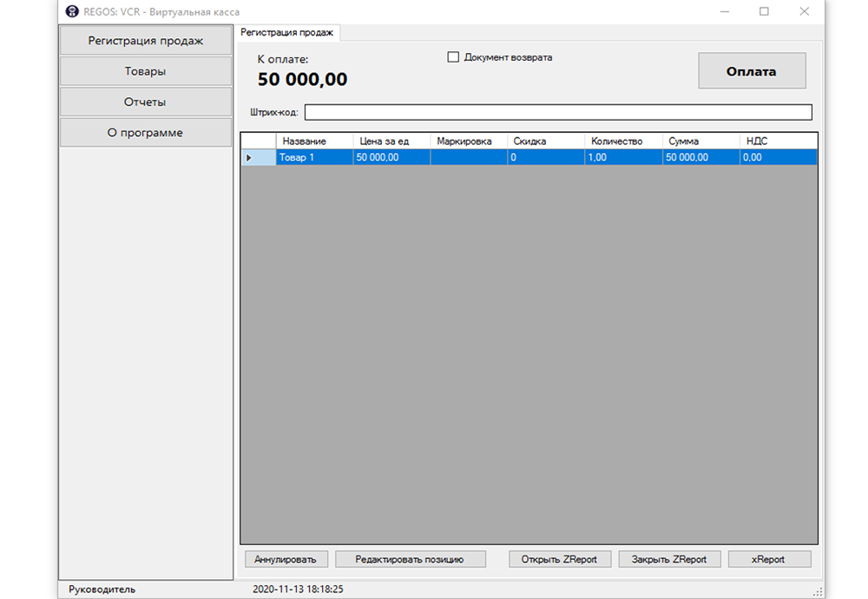Switch to the Регистрация продаж tab
868x599 pixels.
click(287, 33)
